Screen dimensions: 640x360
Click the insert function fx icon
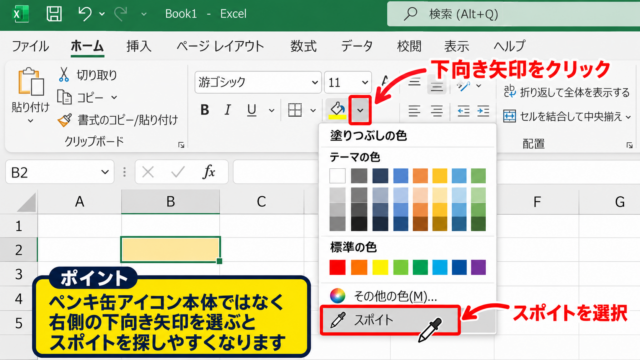pyautogui.click(x=209, y=172)
